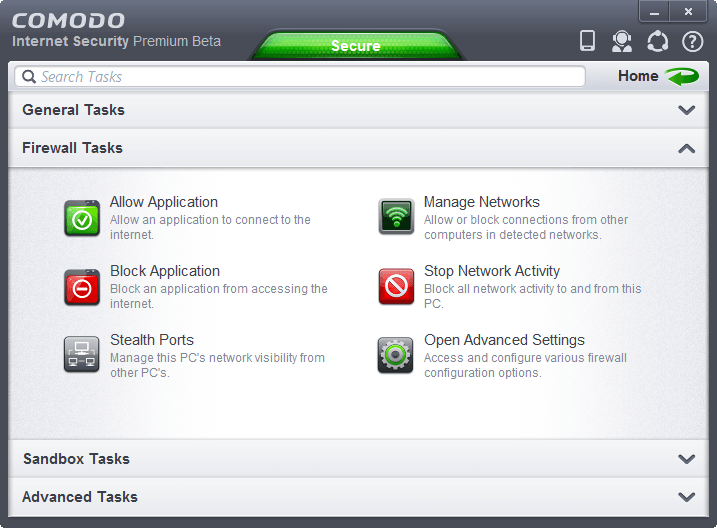The image size is (717, 528).
Task: Click the Stealth Ports network icon
Action: pos(81,354)
